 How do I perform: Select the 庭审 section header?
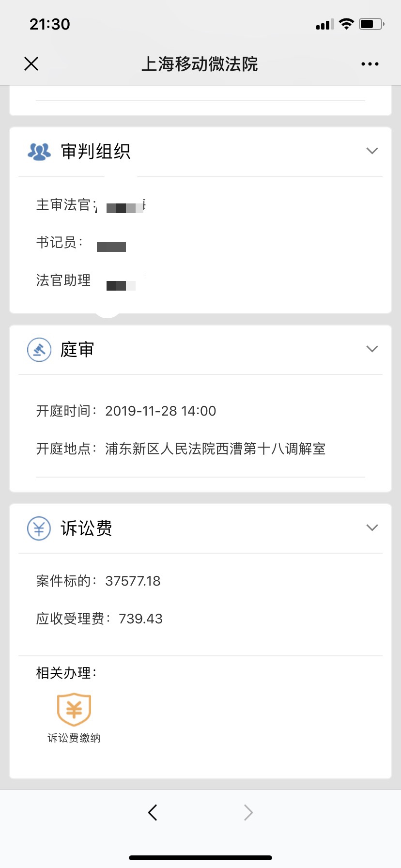tap(200, 349)
